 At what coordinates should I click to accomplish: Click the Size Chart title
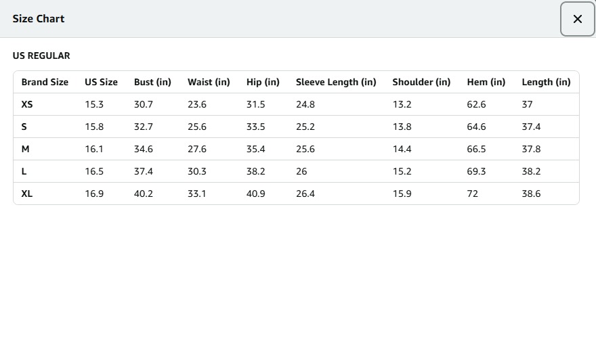[x=39, y=19]
